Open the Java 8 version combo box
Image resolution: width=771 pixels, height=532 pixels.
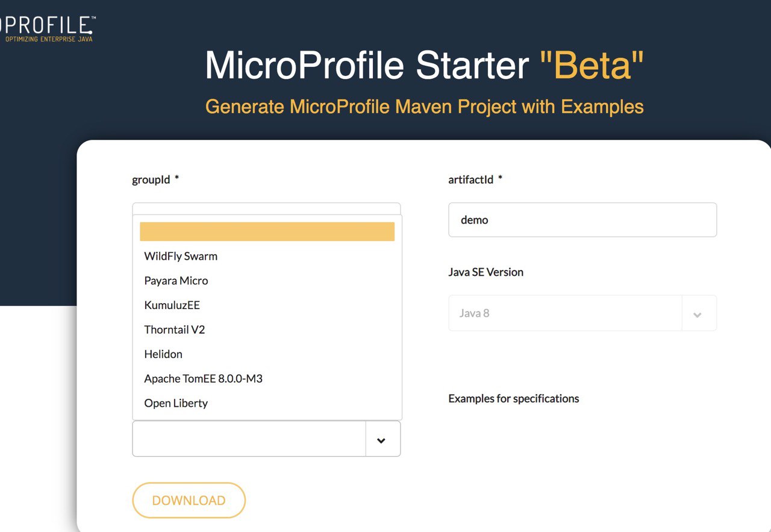582,313
